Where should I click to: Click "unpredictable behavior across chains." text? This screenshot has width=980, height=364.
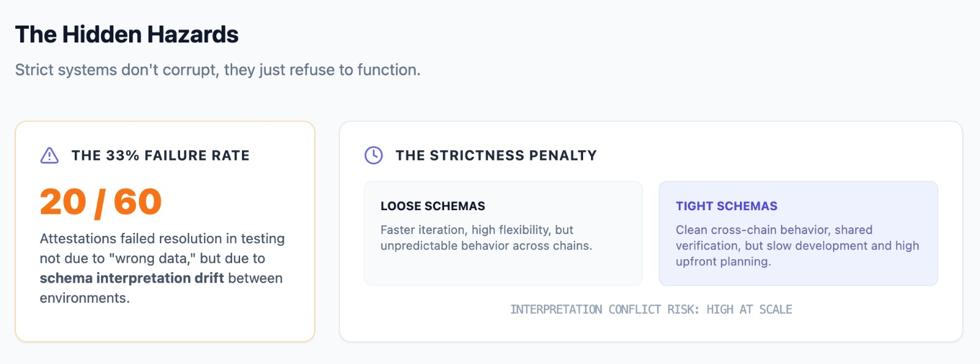tap(486, 246)
